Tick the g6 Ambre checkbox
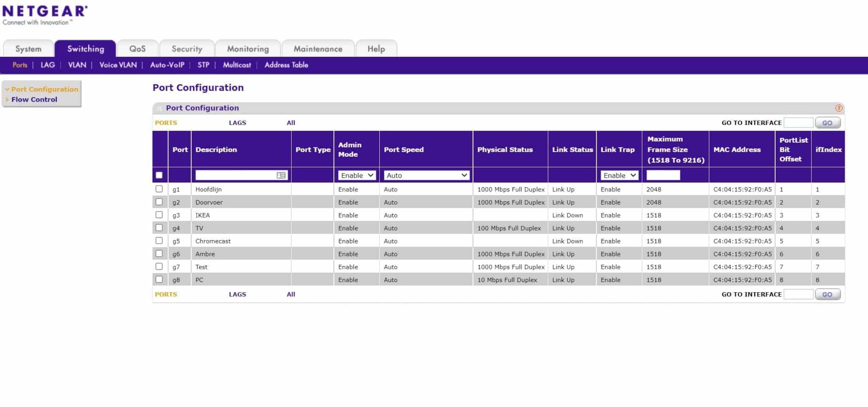The image size is (868, 407). click(x=159, y=254)
